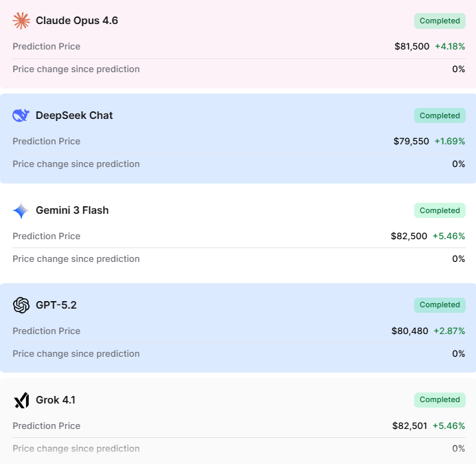Screen dimensions: 476x464
Task: Select the GPT-5.2 model name
Action: (x=56, y=305)
